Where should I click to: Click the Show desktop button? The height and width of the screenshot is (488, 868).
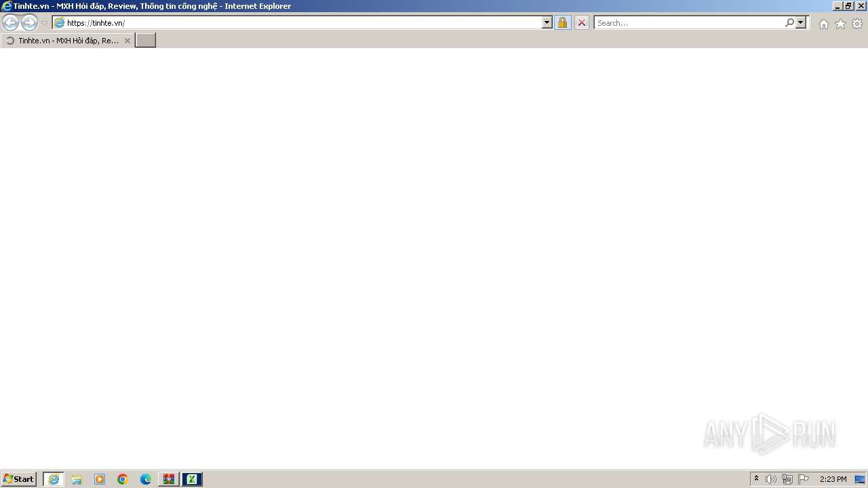(860, 479)
